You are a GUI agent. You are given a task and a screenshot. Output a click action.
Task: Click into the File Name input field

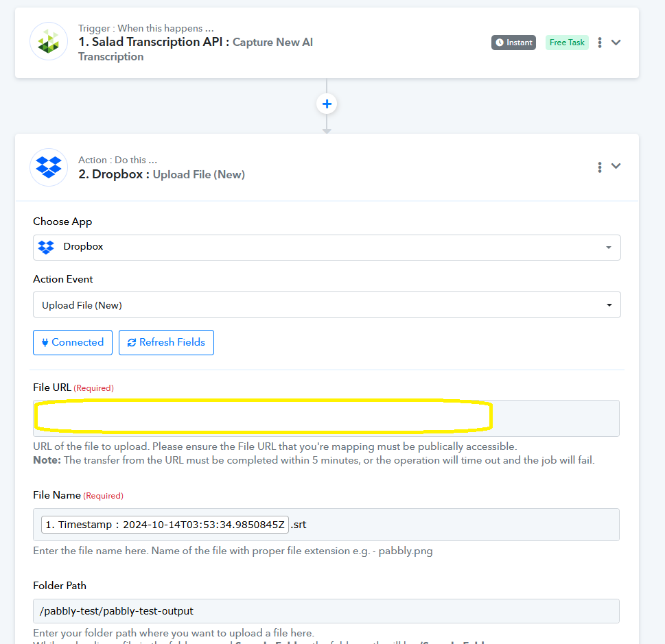tap(326, 525)
